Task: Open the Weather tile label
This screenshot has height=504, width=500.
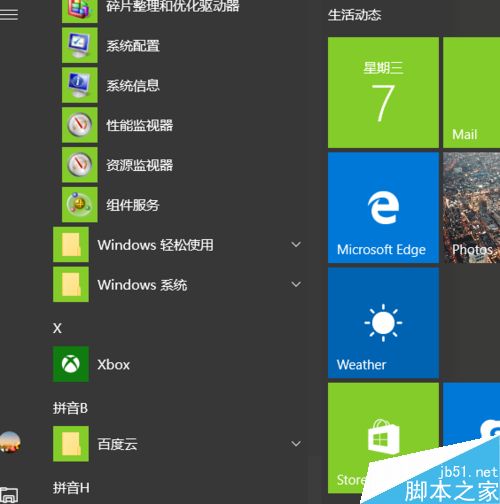Action: [361, 365]
